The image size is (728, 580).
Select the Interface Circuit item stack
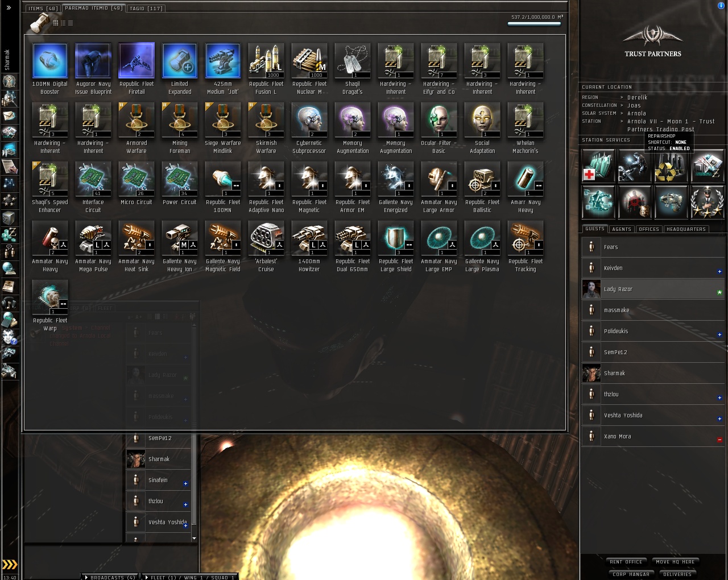pyautogui.click(x=93, y=187)
